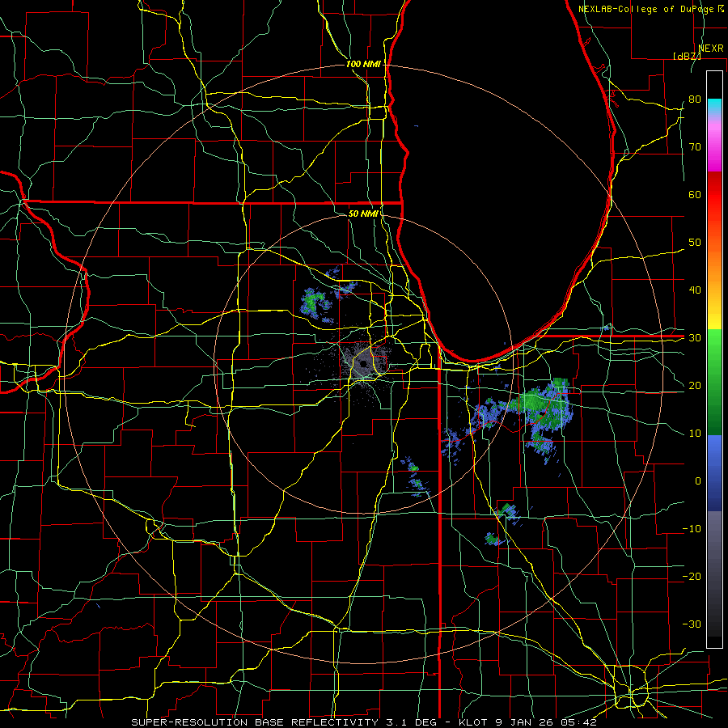The width and height of the screenshot is (728, 728).
Task: Click the 80 value on the dBZ scale
Action: point(695,99)
